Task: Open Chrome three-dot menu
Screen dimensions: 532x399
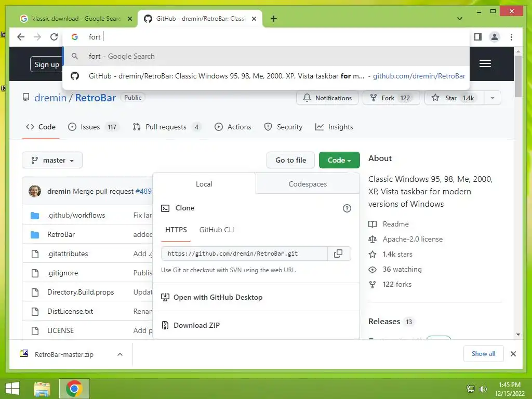Action: [x=511, y=37]
